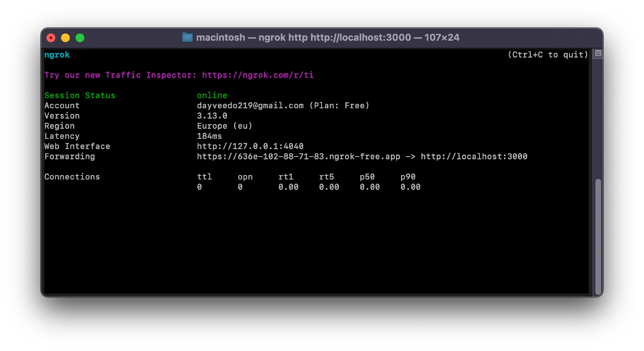The height and width of the screenshot is (351, 644).
Task: Click the "Europe (eu)" region value
Action: pos(225,126)
